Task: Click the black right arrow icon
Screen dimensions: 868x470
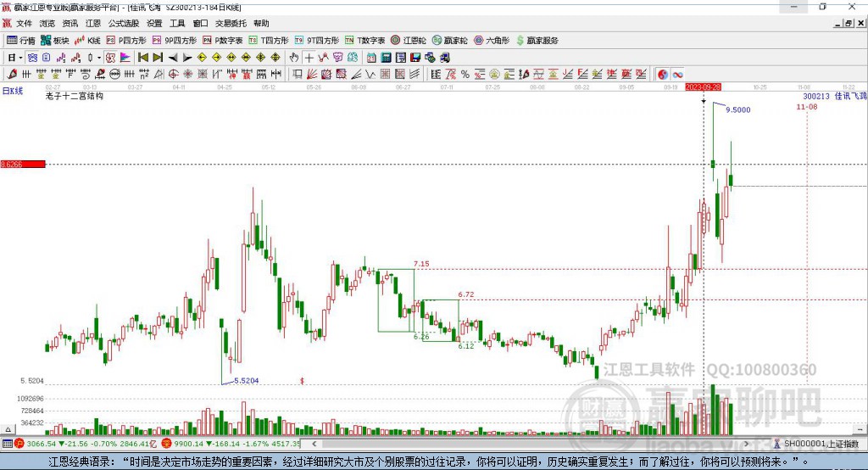Action: click(x=187, y=58)
